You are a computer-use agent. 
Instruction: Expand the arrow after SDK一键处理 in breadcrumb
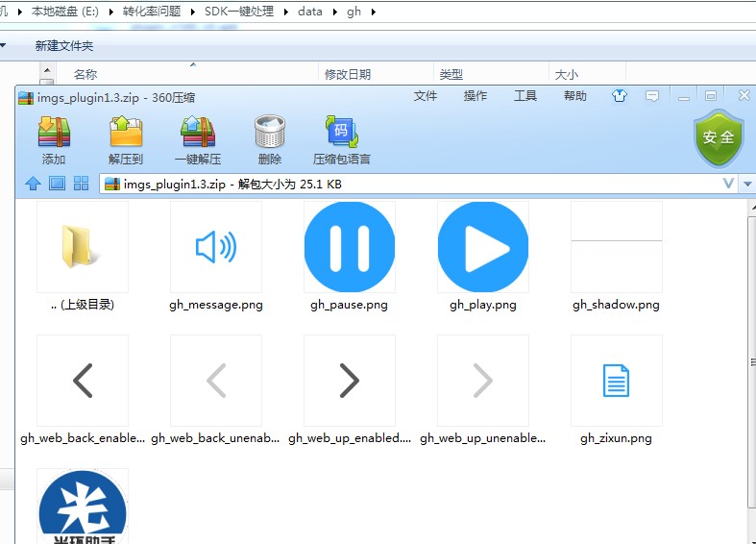tap(286, 12)
